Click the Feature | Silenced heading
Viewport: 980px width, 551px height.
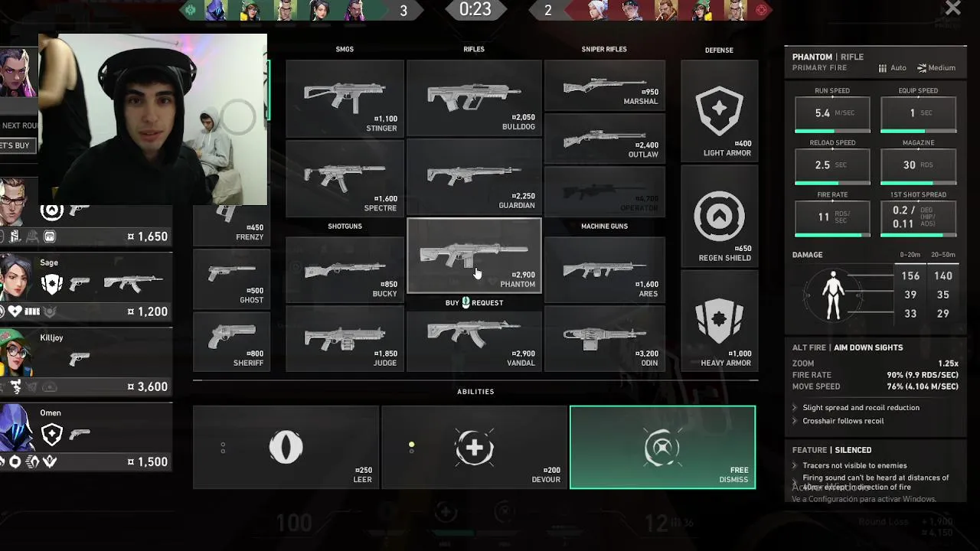click(x=831, y=450)
